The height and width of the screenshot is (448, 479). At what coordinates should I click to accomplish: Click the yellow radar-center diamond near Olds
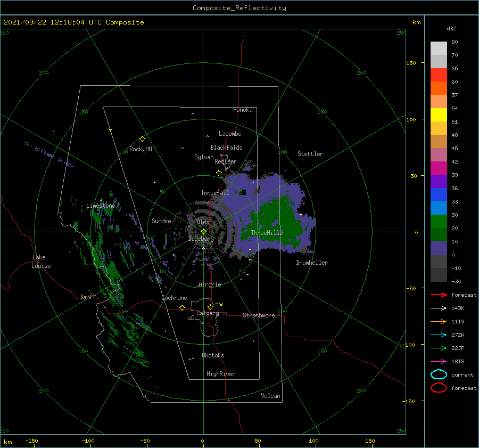coord(203,232)
